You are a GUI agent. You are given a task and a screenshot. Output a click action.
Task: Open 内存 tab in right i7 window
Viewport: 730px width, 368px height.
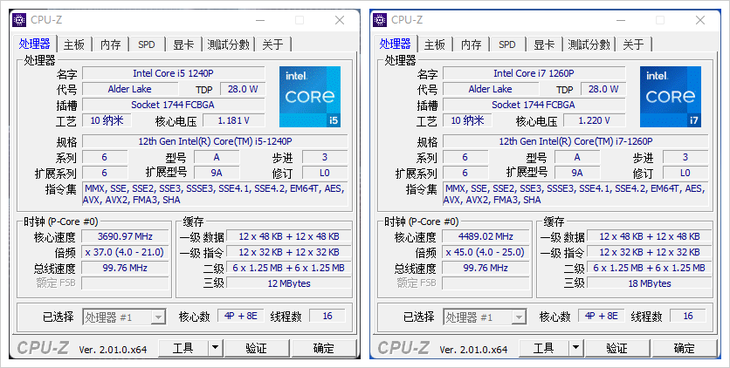tap(471, 44)
